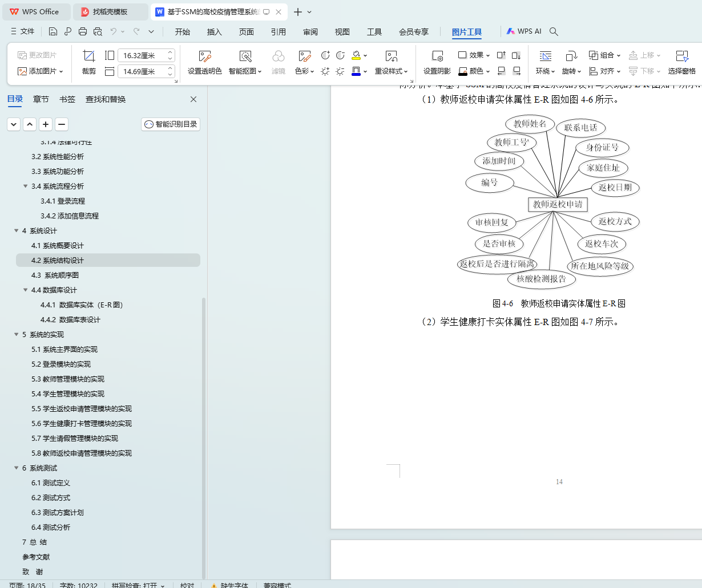Click the Print icon in quick access toolbar
The image size is (702, 588).
[83, 31]
